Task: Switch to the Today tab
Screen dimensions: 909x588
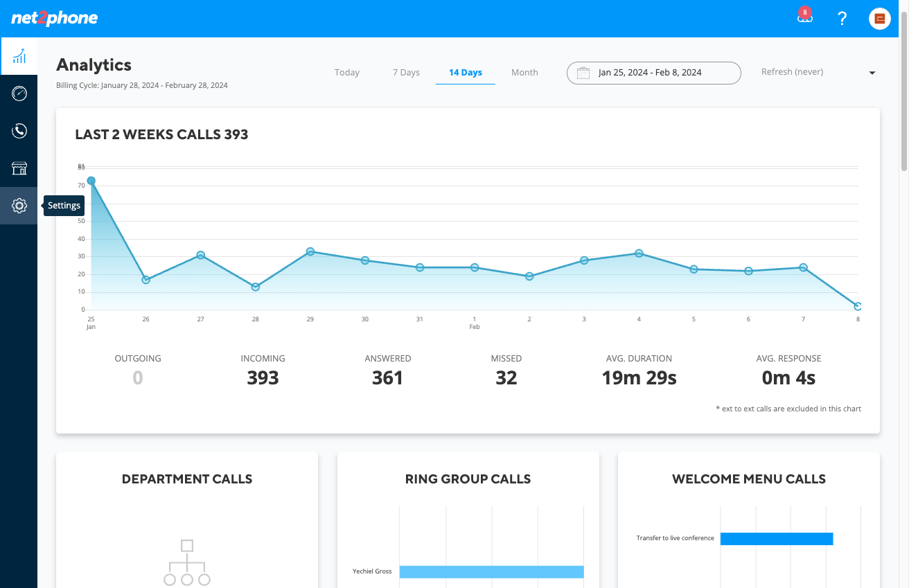Action: click(347, 72)
